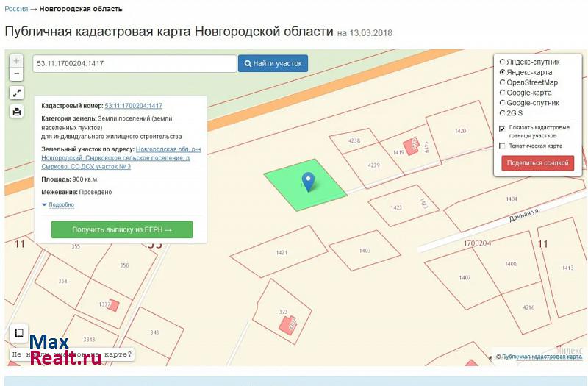The image size is (588, 386).
Task: Select the 2GIS map option
Action: (x=502, y=113)
